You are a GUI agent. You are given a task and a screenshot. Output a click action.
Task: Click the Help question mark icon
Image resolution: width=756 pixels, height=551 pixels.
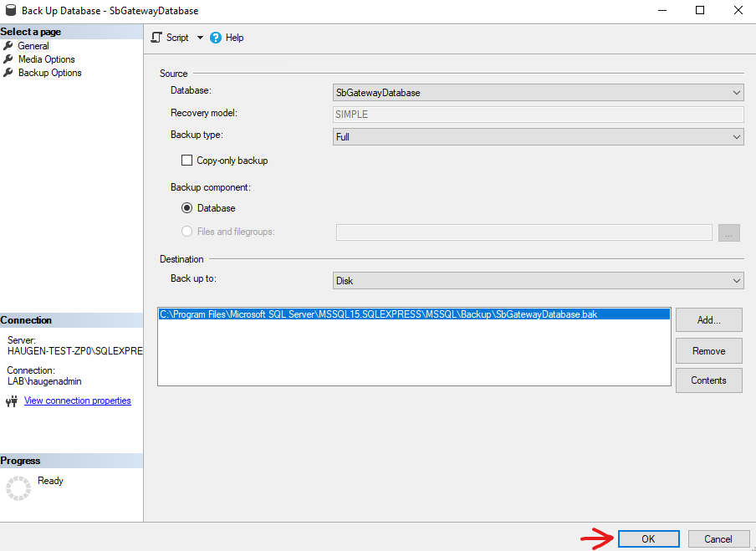point(217,37)
